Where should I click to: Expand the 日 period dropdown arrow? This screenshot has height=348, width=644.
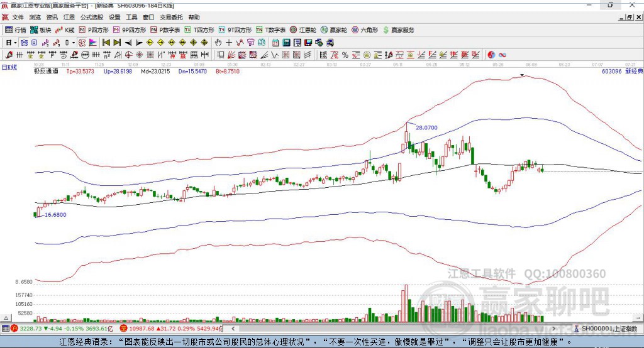(x=15, y=43)
